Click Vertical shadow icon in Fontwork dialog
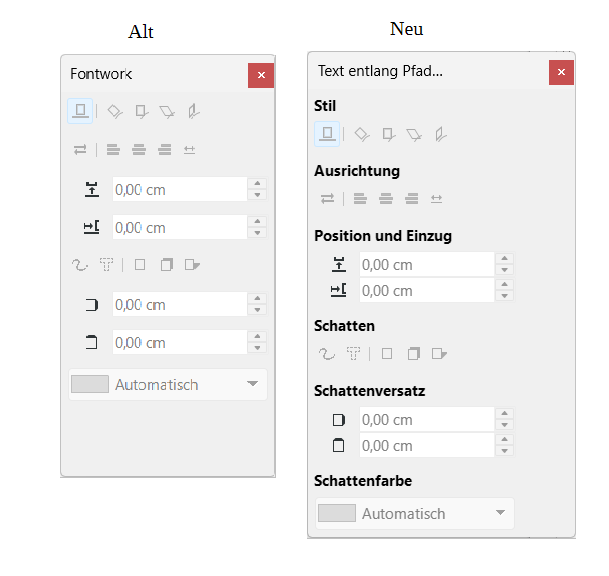The width and height of the screenshot is (609, 576). [x=167, y=265]
